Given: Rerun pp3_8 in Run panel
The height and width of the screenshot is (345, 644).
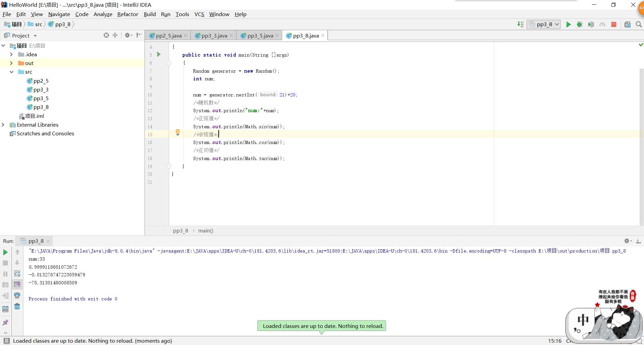Looking at the screenshot, I should pyautogui.click(x=5, y=252).
